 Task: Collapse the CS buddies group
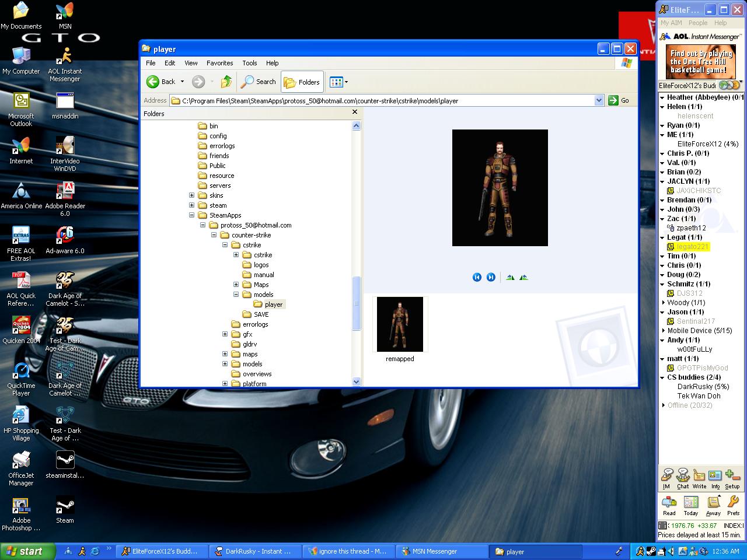click(662, 377)
